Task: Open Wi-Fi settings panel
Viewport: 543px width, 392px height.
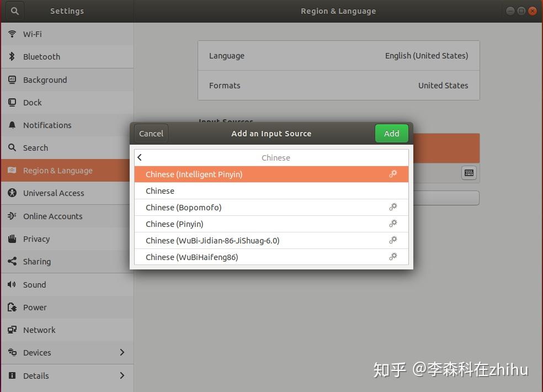Action: [67, 34]
